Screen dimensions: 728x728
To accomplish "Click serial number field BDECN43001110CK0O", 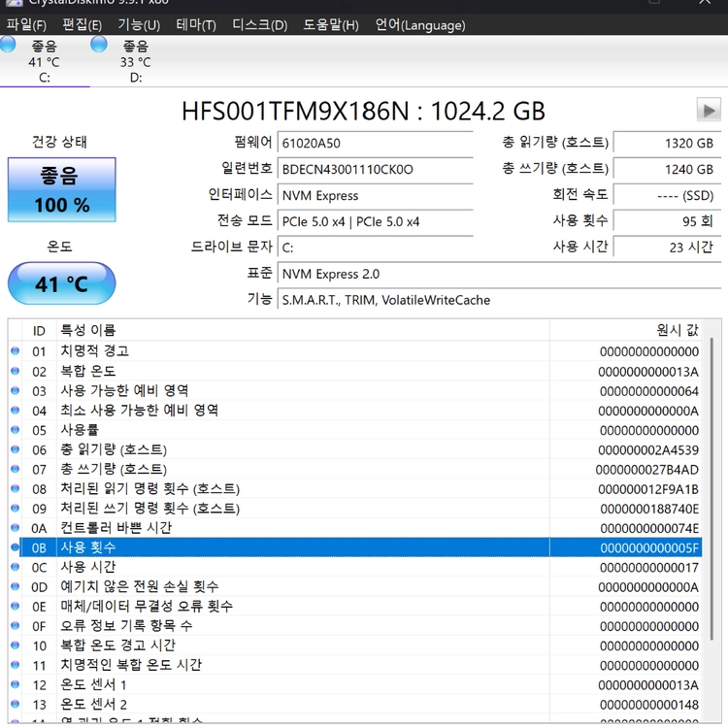I will 375,169.
